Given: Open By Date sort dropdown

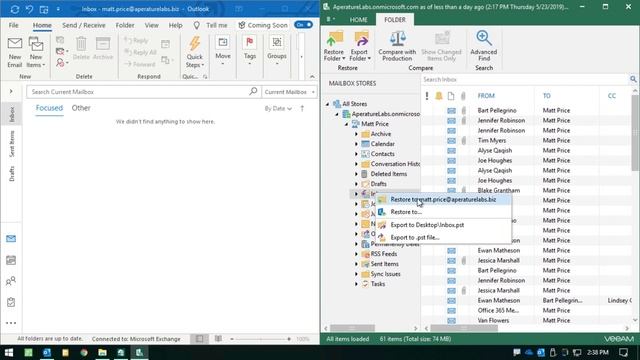Looking at the screenshot, I should (278, 109).
